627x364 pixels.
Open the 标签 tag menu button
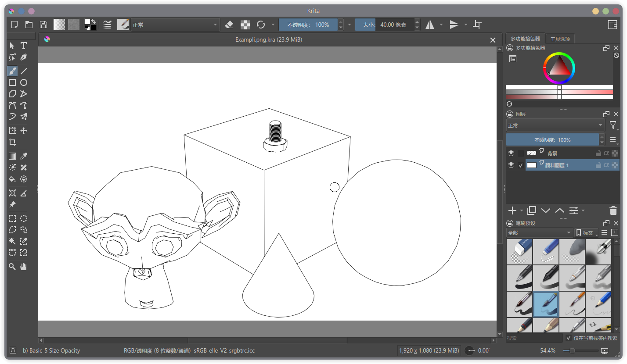tap(586, 232)
